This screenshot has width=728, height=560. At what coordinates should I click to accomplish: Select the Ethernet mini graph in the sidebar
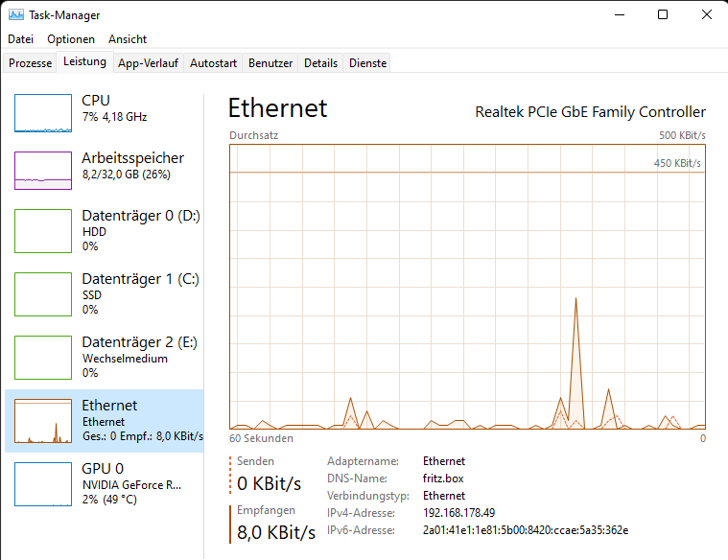pos(43,421)
